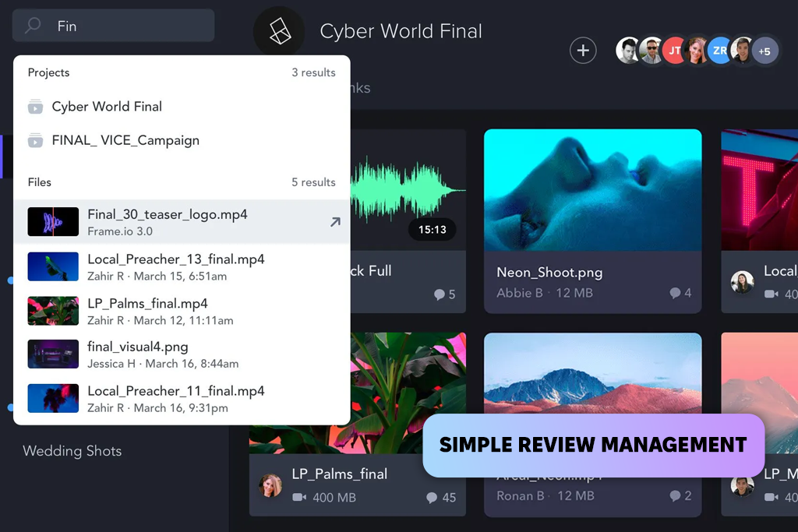This screenshot has width=798, height=532.
Task: Open Final_30_teaser_logo.mp4 search result
Action: pyautogui.click(x=182, y=222)
